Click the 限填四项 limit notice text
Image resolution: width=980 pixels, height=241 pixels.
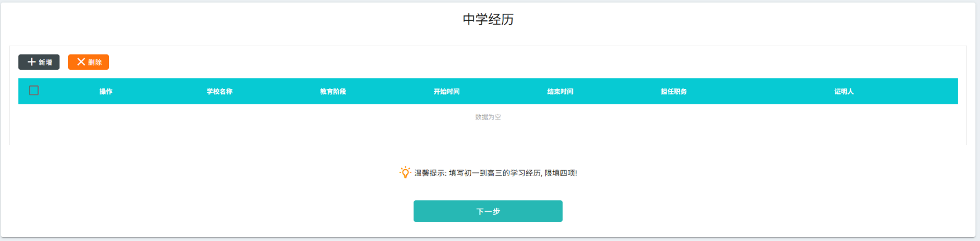coord(560,173)
